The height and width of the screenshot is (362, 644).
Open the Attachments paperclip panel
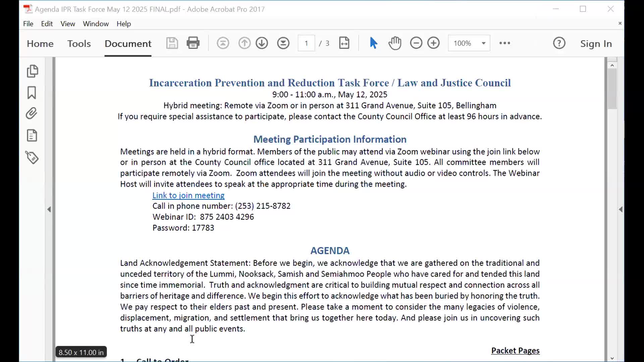[32, 114]
